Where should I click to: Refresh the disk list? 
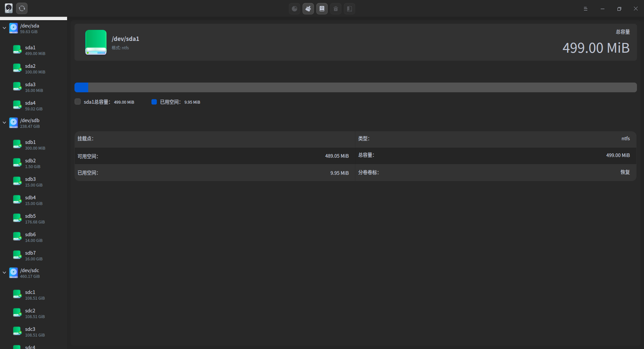(x=22, y=8)
